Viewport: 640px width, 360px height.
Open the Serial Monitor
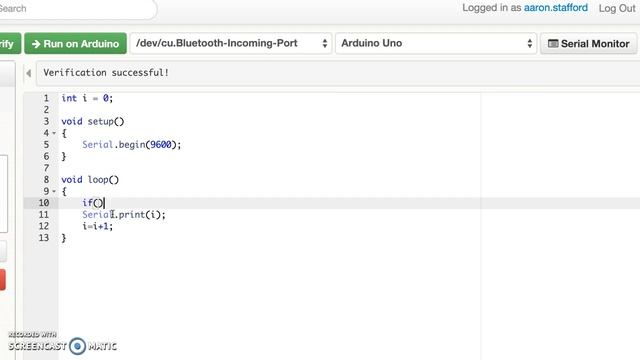589,43
